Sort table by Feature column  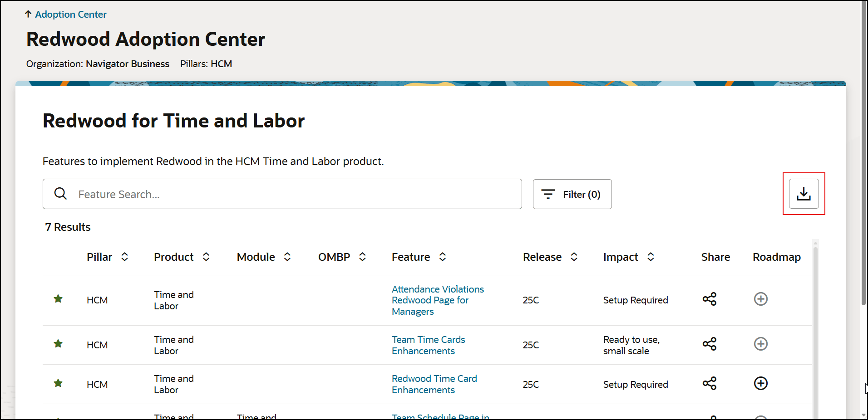tap(443, 257)
